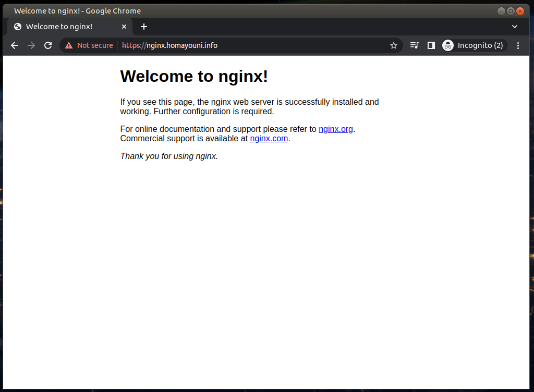Open the nginx.org link
The width and height of the screenshot is (534, 392).
pos(336,129)
